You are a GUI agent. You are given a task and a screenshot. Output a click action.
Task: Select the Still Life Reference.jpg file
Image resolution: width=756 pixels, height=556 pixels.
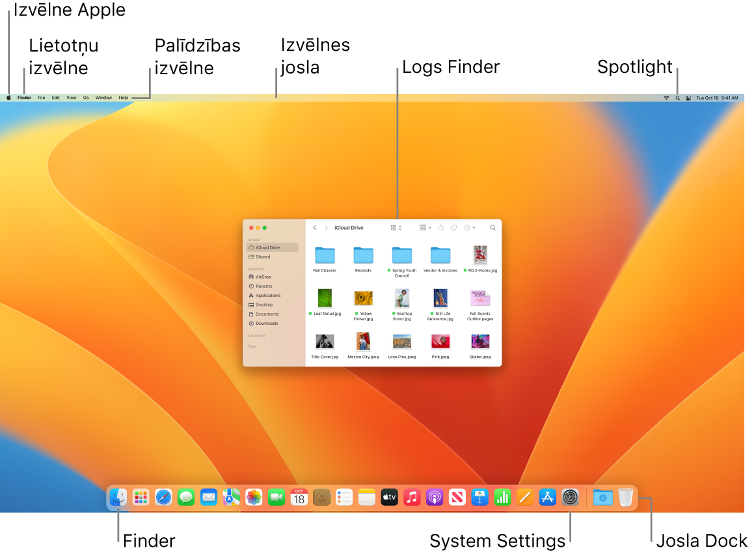click(440, 298)
